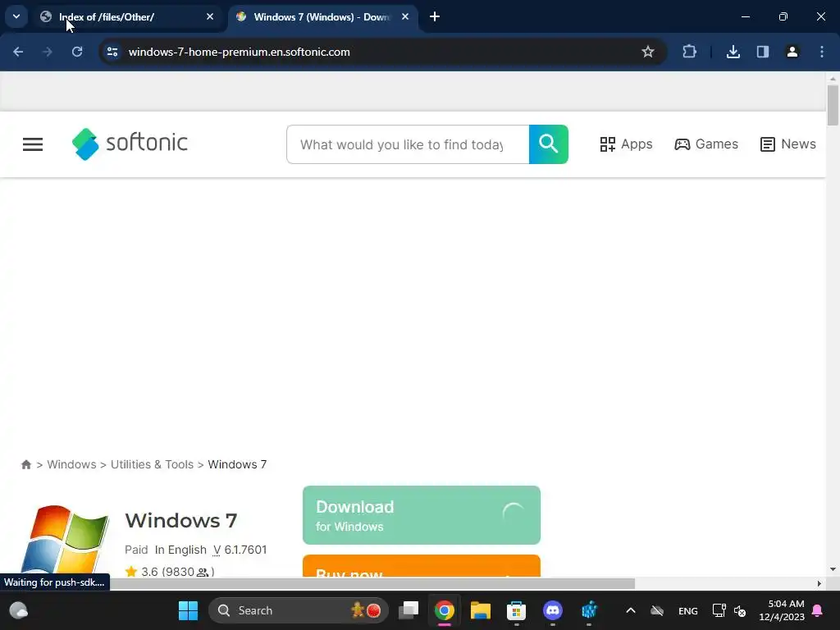
Task: Click the softonic.com address bar URL
Action: [x=239, y=52]
